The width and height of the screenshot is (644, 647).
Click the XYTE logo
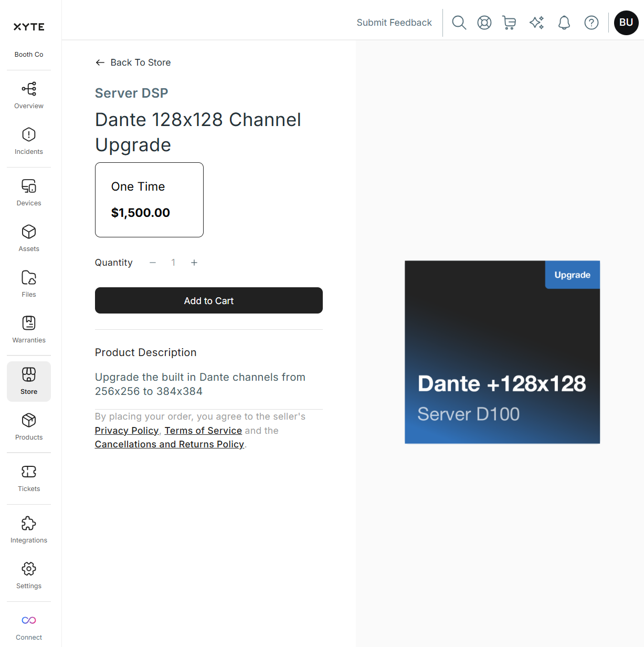tap(29, 27)
